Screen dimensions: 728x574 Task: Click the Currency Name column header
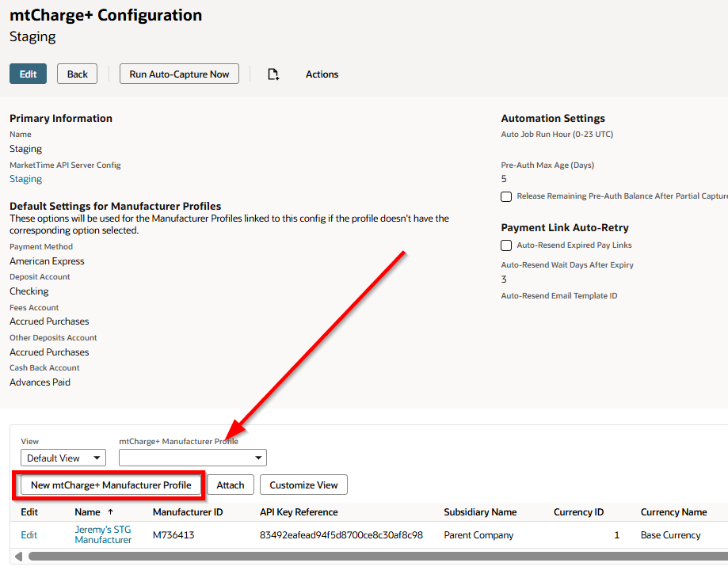coord(673,511)
